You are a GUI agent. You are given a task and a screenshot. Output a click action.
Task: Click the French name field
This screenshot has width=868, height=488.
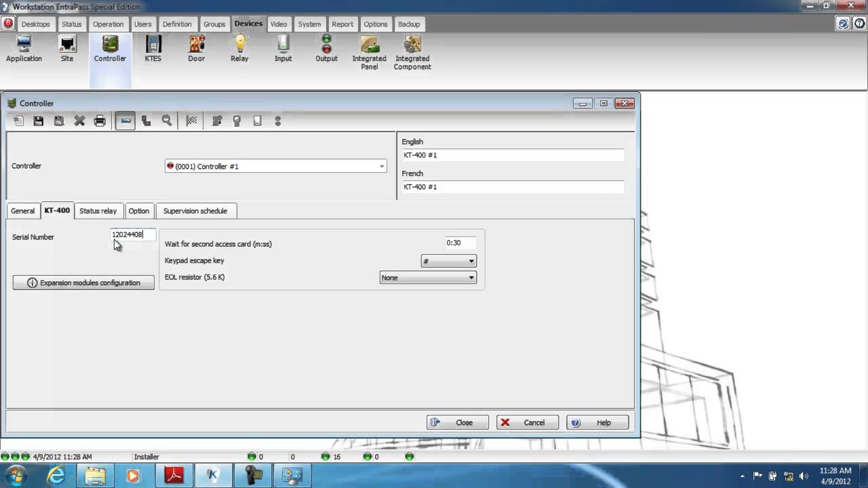point(513,186)
